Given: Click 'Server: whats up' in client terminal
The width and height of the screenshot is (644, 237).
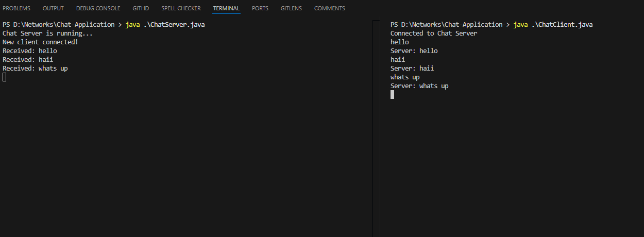Looking at the screenshot, I should 419,86.
